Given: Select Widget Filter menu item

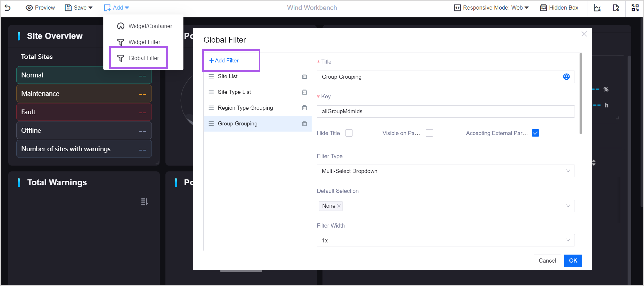Looking at the screenshot, I should click(144, 42).
